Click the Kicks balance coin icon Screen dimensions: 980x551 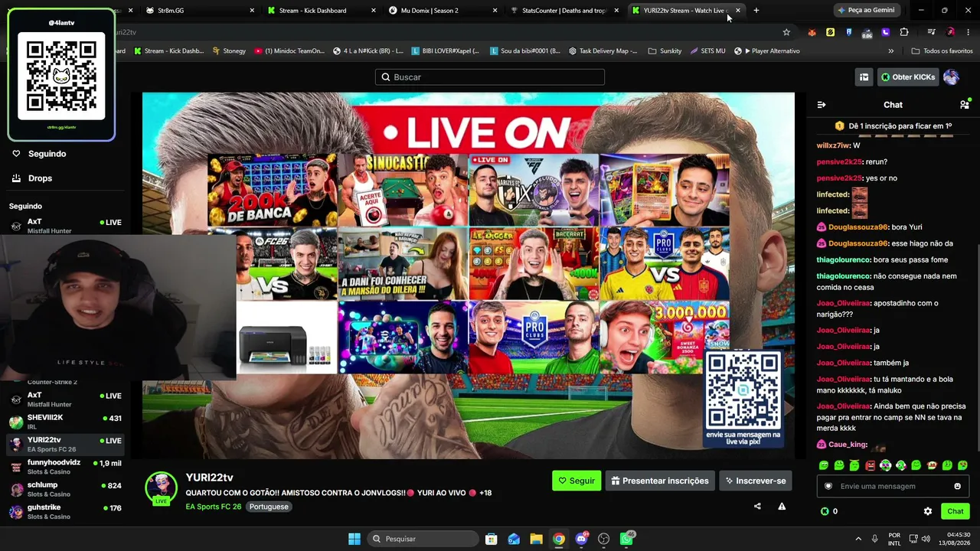point(825,511)
